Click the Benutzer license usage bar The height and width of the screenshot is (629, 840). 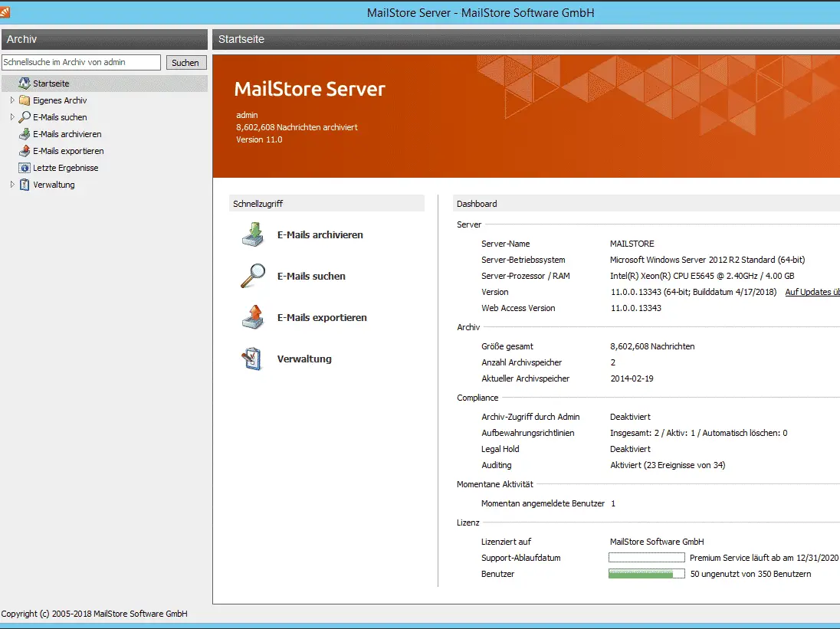pos(647,573)
